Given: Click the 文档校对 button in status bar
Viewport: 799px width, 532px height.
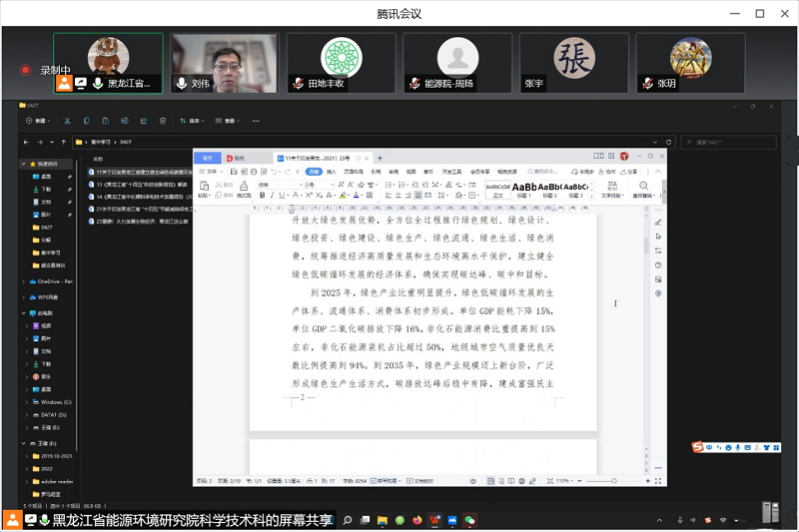Looking at the screenshot, I should (x=419, y=480).
